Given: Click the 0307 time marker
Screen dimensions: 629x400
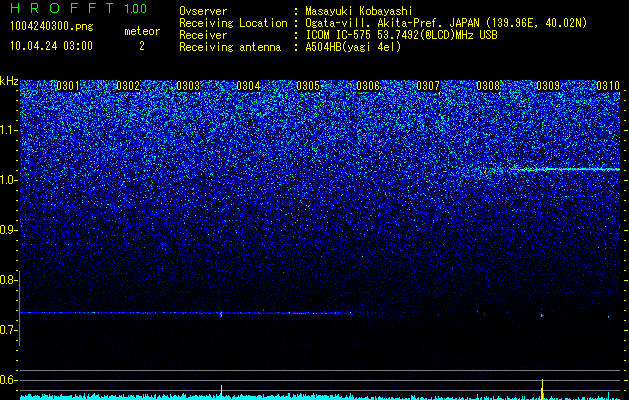Looking at the screenshot, I should pos(428,86).
